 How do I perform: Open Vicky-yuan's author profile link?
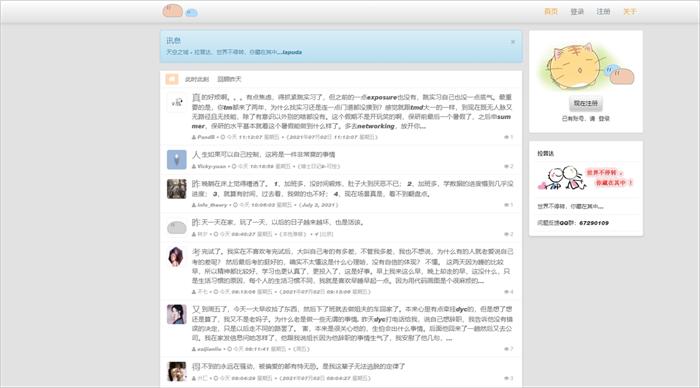click(212, 166)
